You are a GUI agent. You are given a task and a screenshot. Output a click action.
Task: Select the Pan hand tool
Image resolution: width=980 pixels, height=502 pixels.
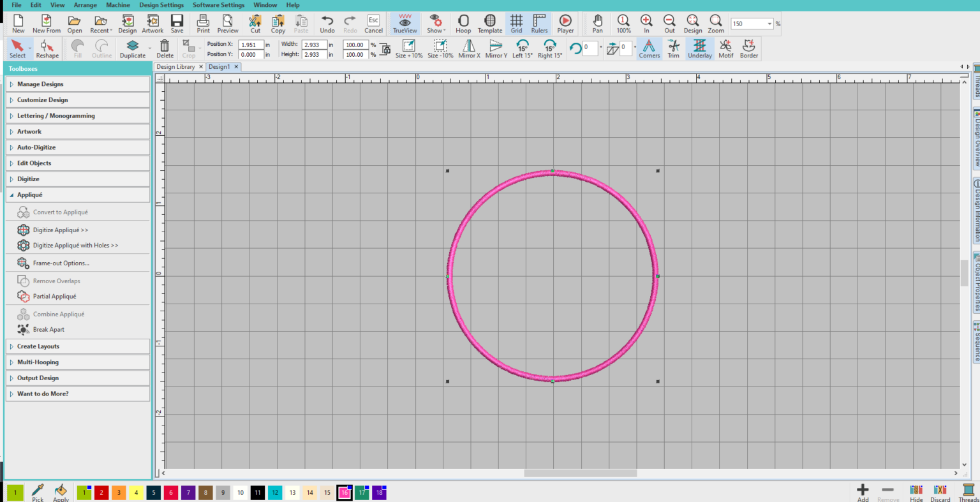tap(597, 24)
